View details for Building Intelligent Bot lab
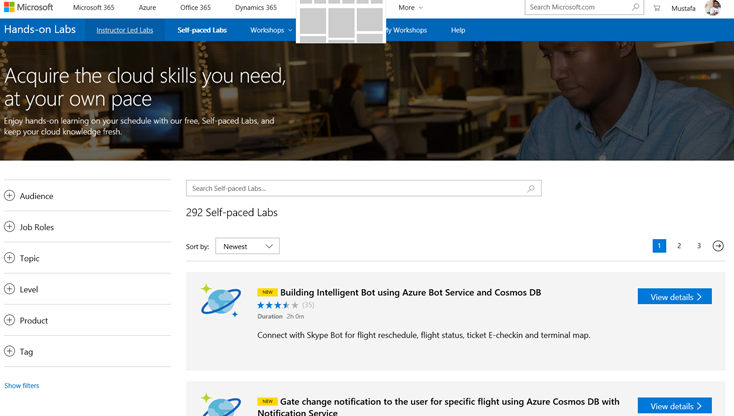Screen dimensions: 734x416 675,296
